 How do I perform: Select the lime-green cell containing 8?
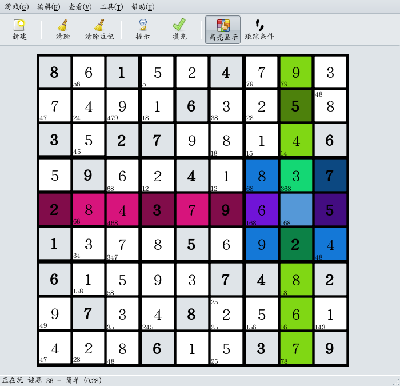click(296, 279)
